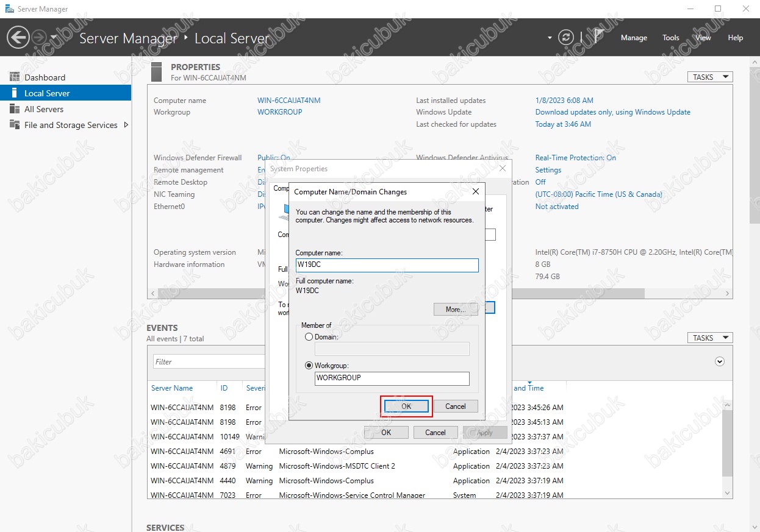Open the navigation history dropdown beside the forward arrow
Viewport: 760px width, 532px height.
pos(54,38)
